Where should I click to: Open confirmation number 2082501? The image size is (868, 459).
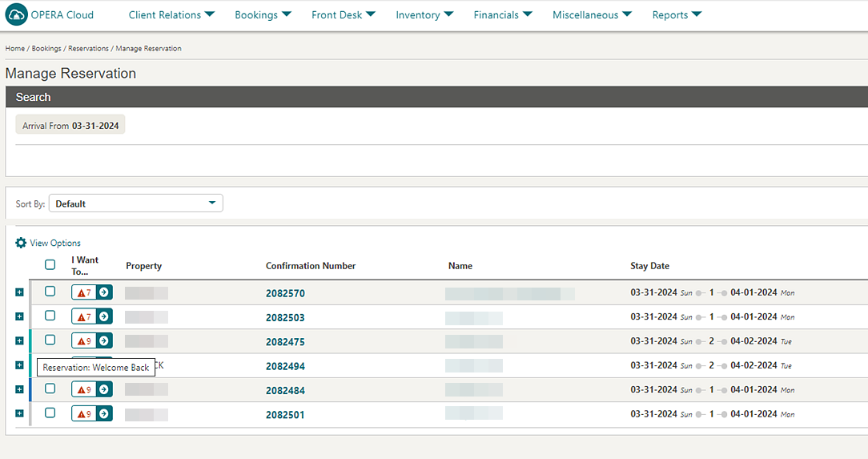pyautogui.click(x=285, y=415)
